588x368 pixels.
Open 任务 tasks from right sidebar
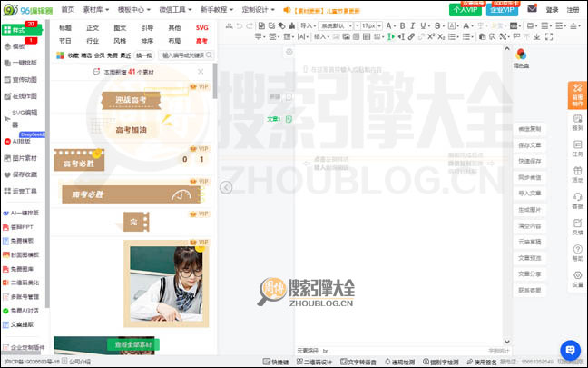pyautogui.click(x=577, y=148)
